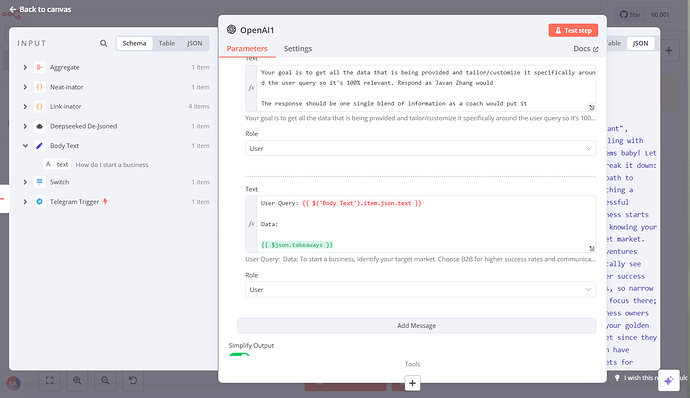The image size is (690, 398).
Task: Zoom out on the canvas
Action: coord(105,380)
